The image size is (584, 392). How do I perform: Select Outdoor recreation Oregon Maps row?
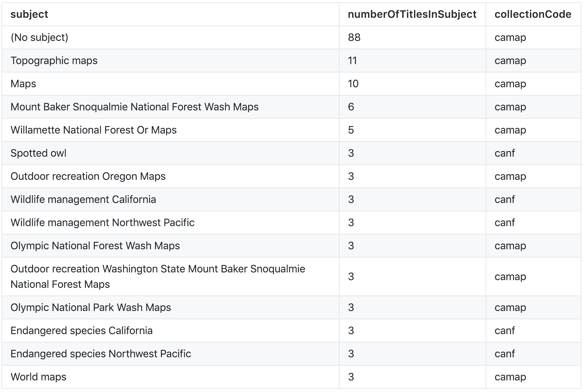pos(88,176)
